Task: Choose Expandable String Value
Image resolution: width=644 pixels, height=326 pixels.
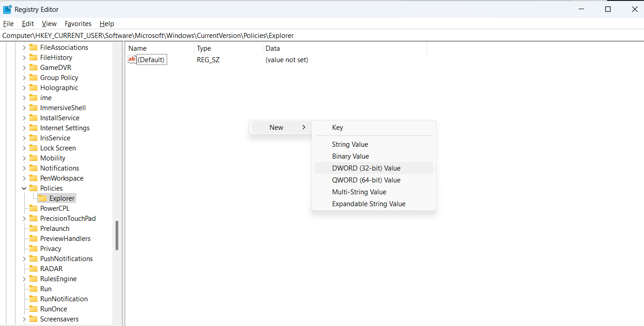Action: pos(369,203)
